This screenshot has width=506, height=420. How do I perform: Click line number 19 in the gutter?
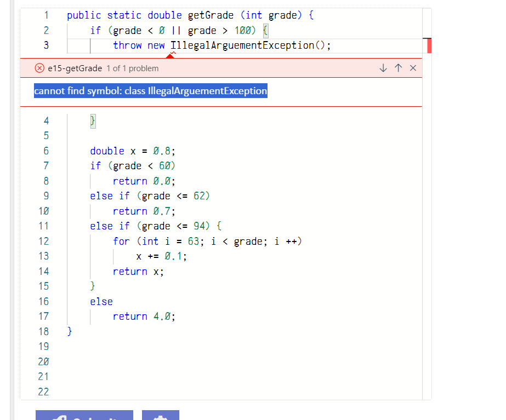tap(43, 347)
